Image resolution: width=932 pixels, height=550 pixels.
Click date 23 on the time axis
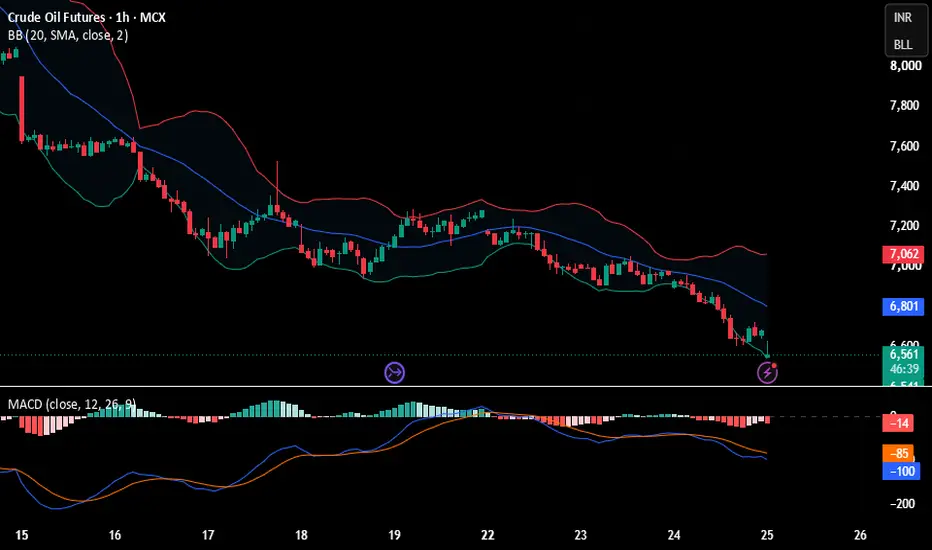click(x=581, y=535)
